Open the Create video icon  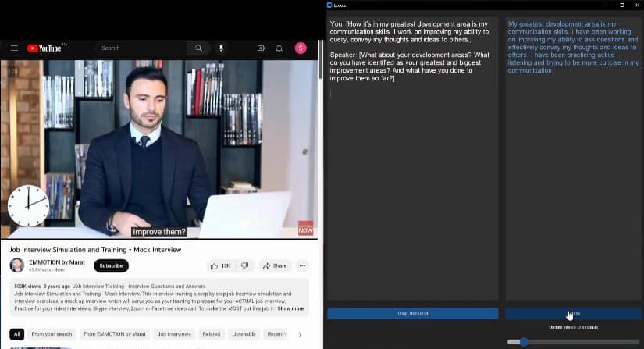pyautogui.click(x=262, y=48)
